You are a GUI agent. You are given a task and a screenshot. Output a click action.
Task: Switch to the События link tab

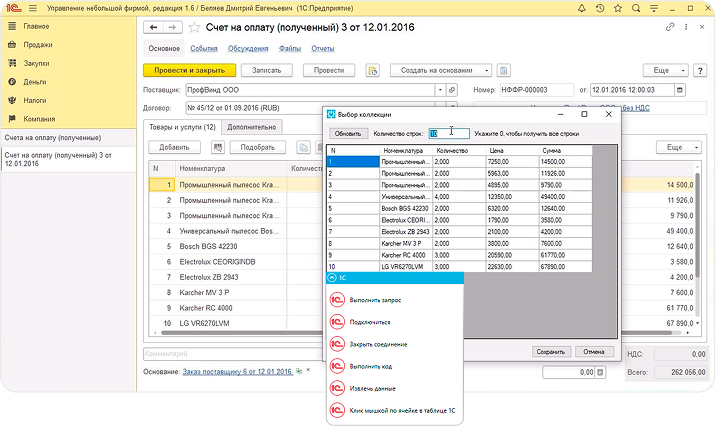(204, 48)
